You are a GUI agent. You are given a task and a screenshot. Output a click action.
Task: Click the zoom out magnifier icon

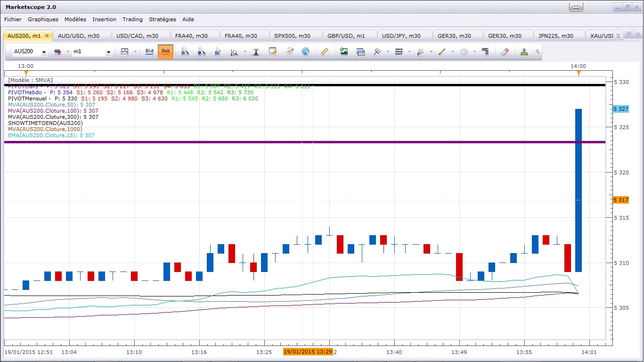tap(201, 52)
